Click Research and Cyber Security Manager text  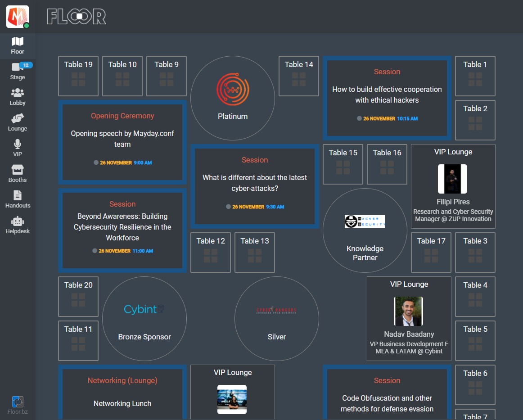[x=453, y=215]
